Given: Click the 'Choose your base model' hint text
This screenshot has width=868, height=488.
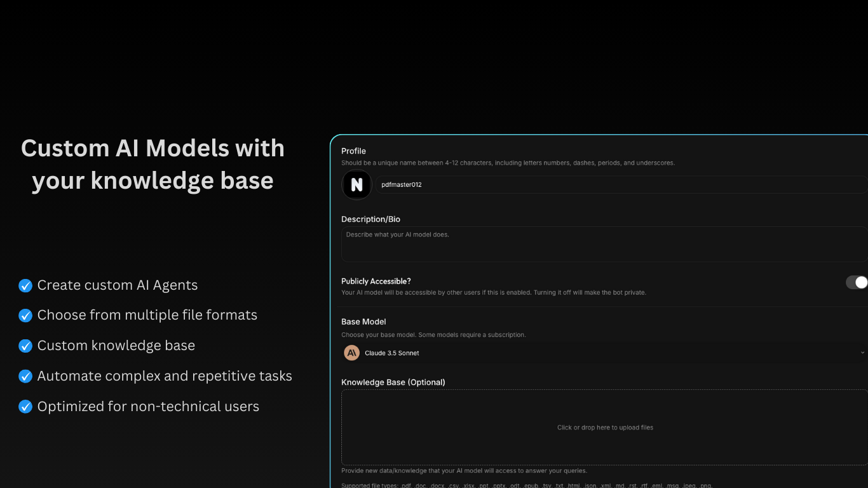Looking at the screenshot, I should [x=433, y=335].
